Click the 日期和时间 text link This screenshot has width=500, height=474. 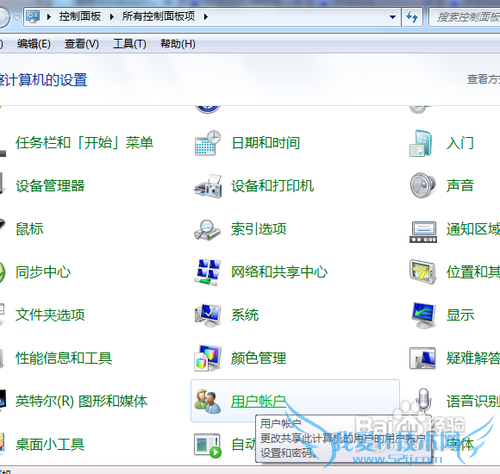266,143
